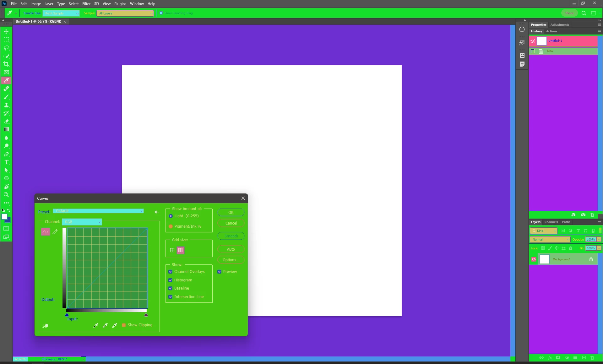Click the black point input slider
603x364 pixels.
click(x=67, y=315)
